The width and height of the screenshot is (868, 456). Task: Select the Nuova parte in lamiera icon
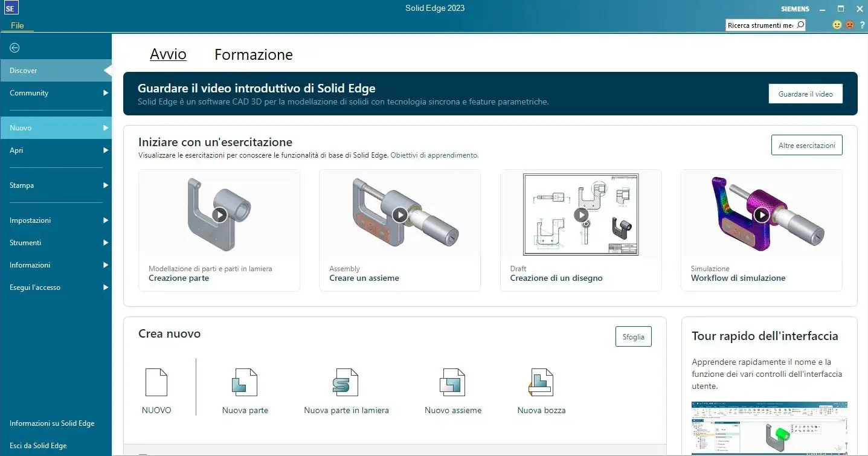pyautogui.click(x=346, y=383)
